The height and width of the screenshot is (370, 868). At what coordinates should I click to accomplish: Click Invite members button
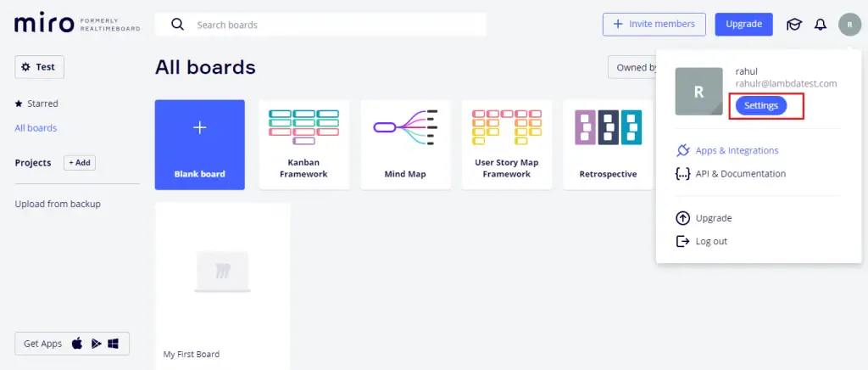[x=654, y=24]
